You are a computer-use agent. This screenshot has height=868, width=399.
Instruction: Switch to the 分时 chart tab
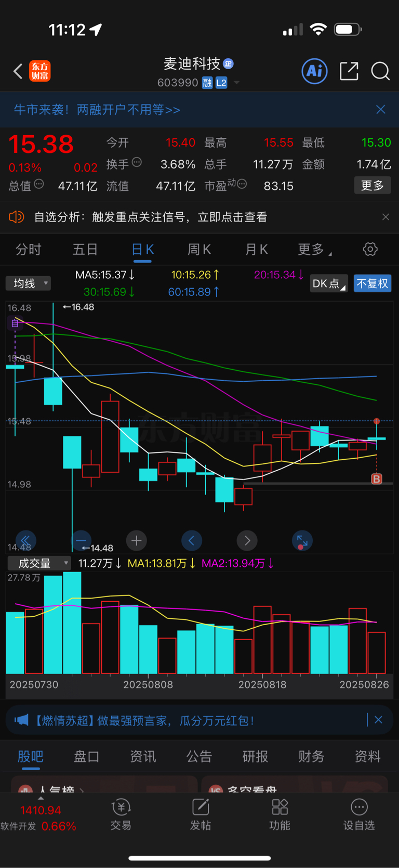(x=29, y=250)
